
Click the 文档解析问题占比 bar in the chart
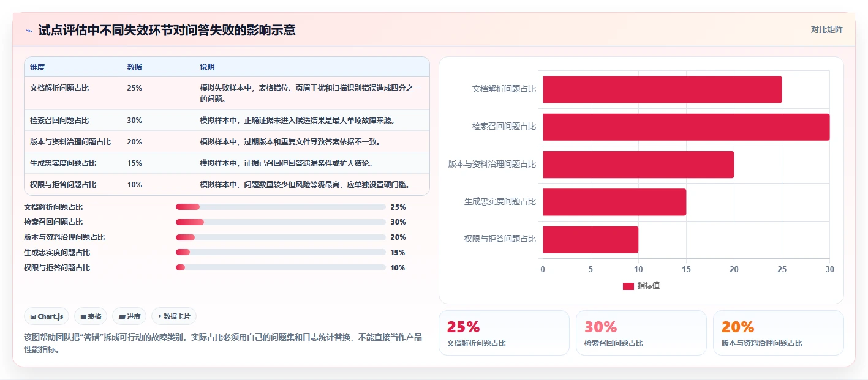point(662,89)
